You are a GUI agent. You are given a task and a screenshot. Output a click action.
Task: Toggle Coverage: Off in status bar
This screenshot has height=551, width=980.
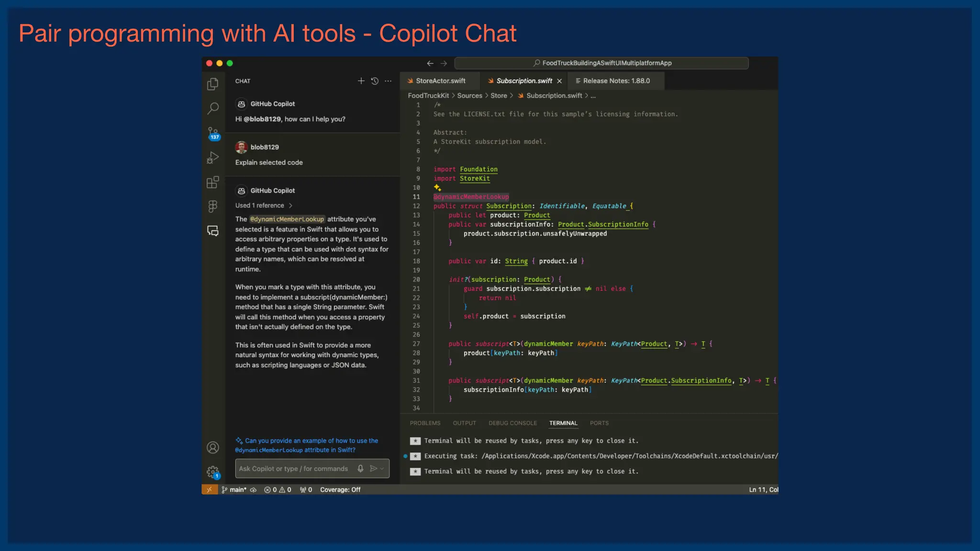tap(340, 489)
